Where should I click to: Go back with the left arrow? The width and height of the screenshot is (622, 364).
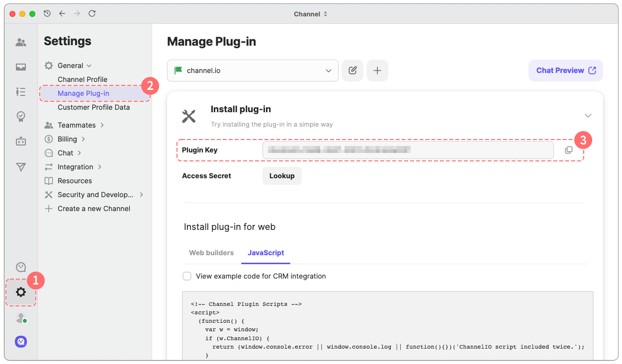(62, 14)
